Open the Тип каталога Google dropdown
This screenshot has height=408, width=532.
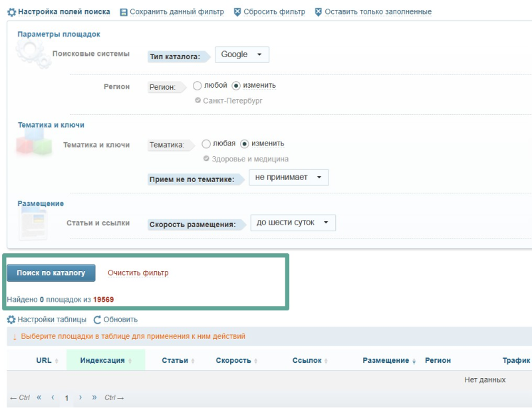point(241,54)
